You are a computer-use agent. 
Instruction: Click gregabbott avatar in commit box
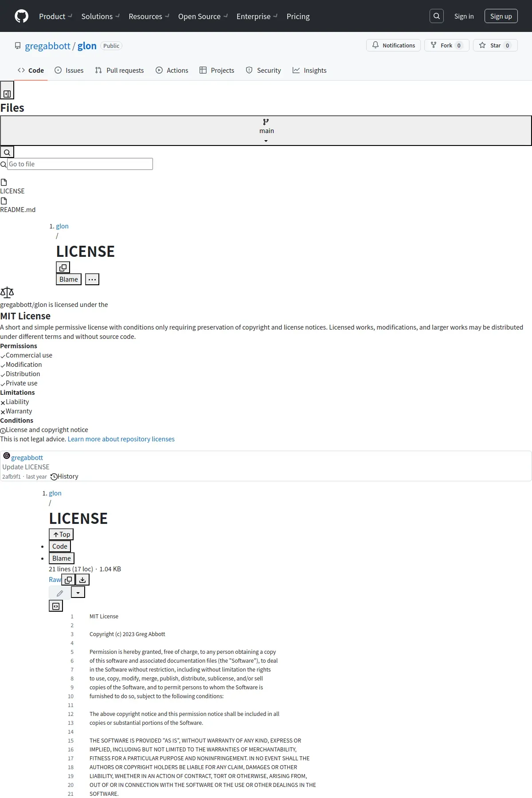pos(7,456)
